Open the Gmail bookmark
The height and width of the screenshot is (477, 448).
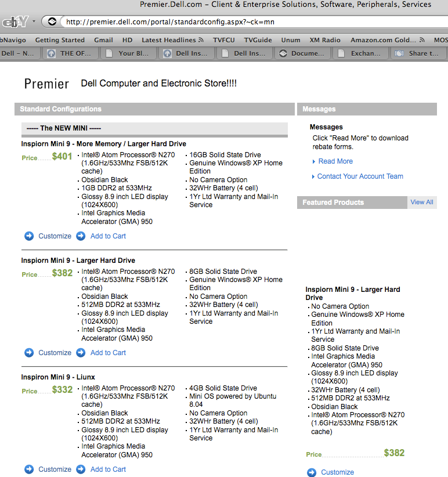click(x=103, y=40)
